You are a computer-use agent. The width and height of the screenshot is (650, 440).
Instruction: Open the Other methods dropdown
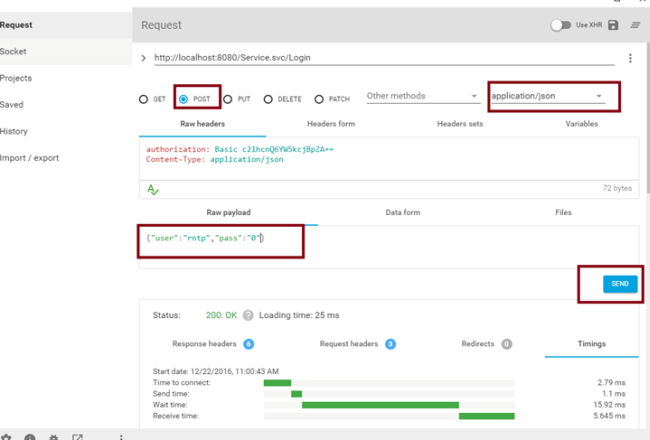pyautogui.click(x=422, y=97)
